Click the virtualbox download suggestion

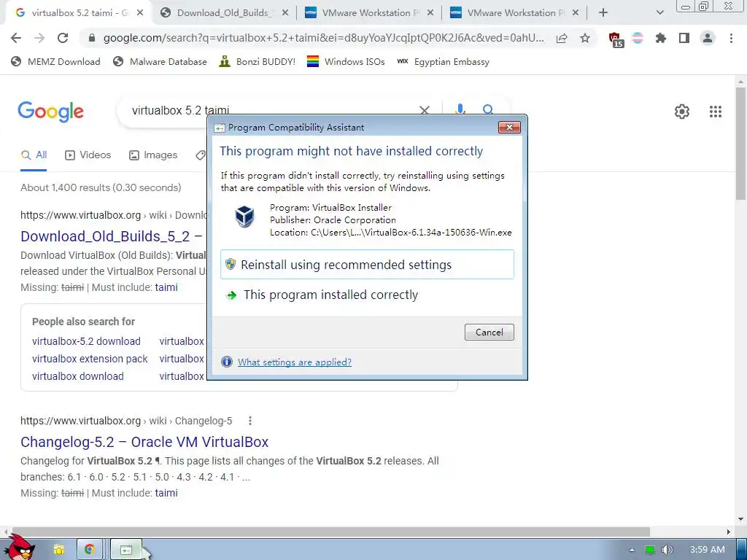(x=77, y=376)
